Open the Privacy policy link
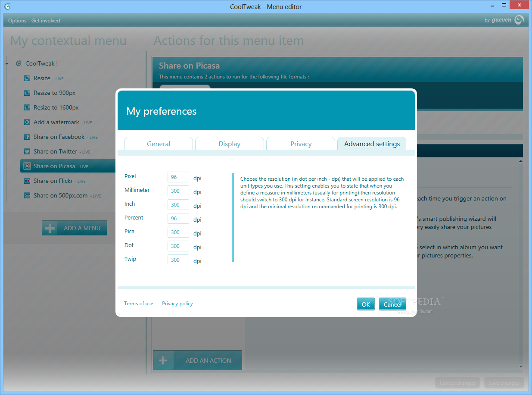 click(177, 304)
